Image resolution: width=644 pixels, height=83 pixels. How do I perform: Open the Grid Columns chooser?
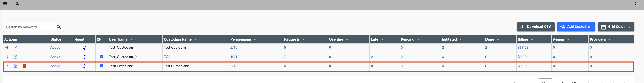point(616,27)
